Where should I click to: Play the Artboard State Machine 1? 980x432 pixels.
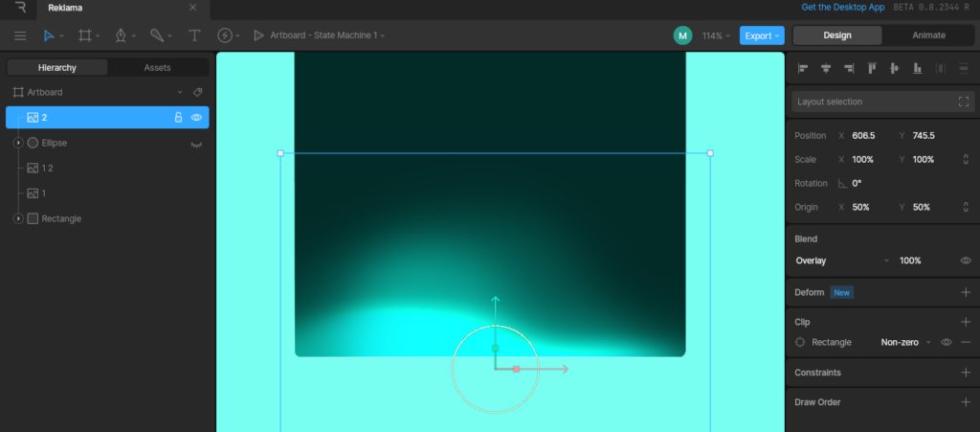pyautogui.click(x=258, y=35)
